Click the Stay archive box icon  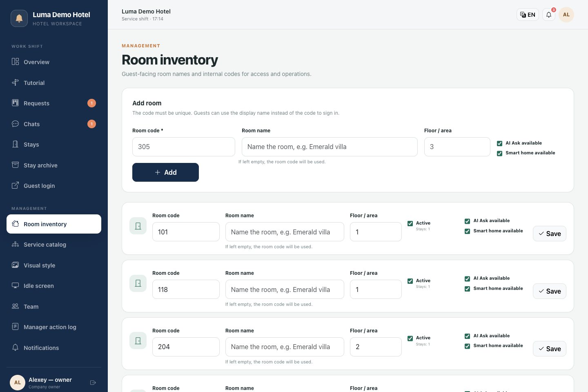click(x=15, y=165)
